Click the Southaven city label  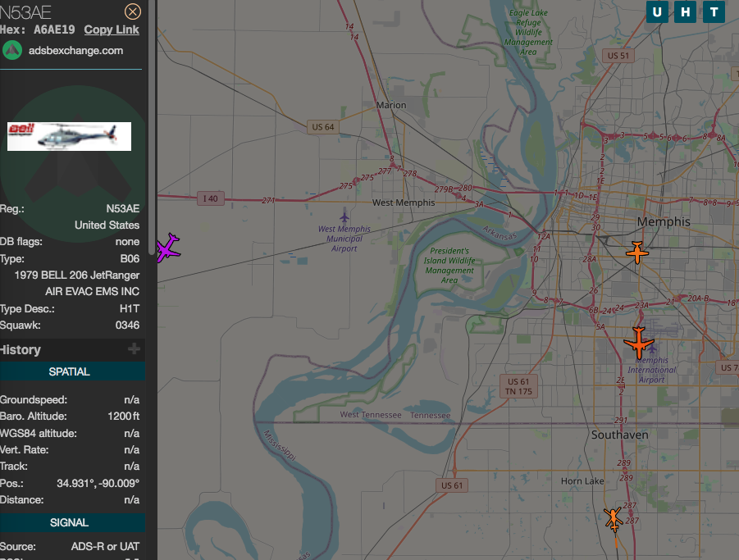pyautogui.click(x=620, y=435)
